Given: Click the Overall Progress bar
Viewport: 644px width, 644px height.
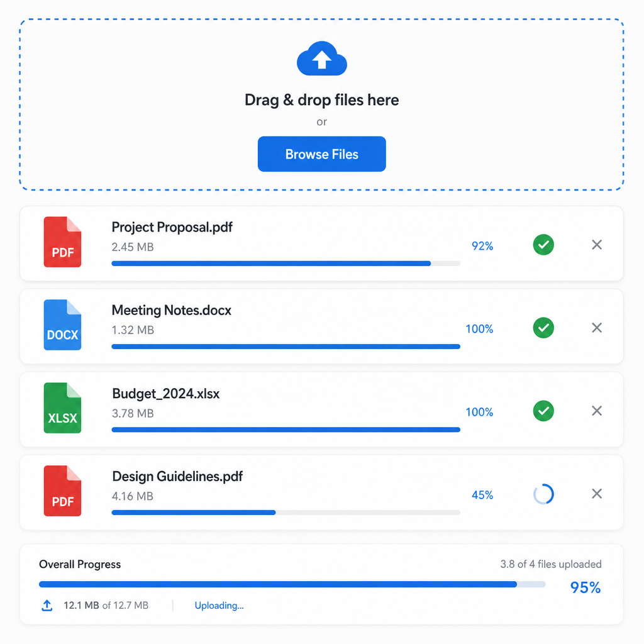Looking at the screenshot, I should click(x=292, y=584).
